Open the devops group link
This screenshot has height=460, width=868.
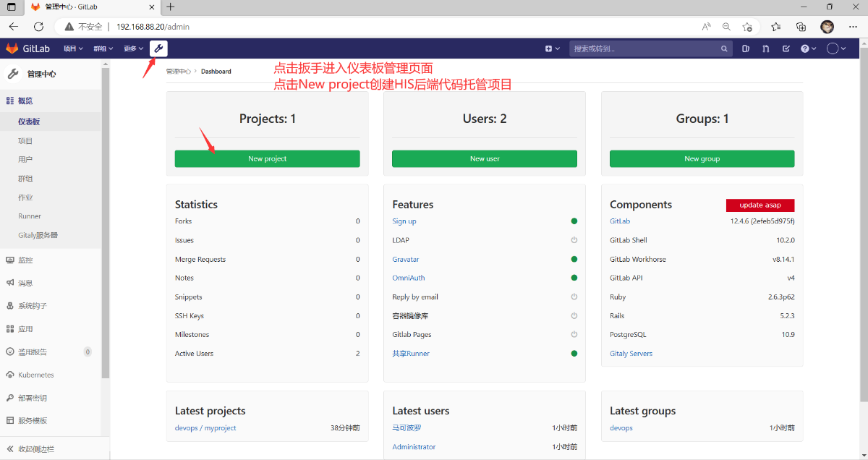tap(621, 428)
